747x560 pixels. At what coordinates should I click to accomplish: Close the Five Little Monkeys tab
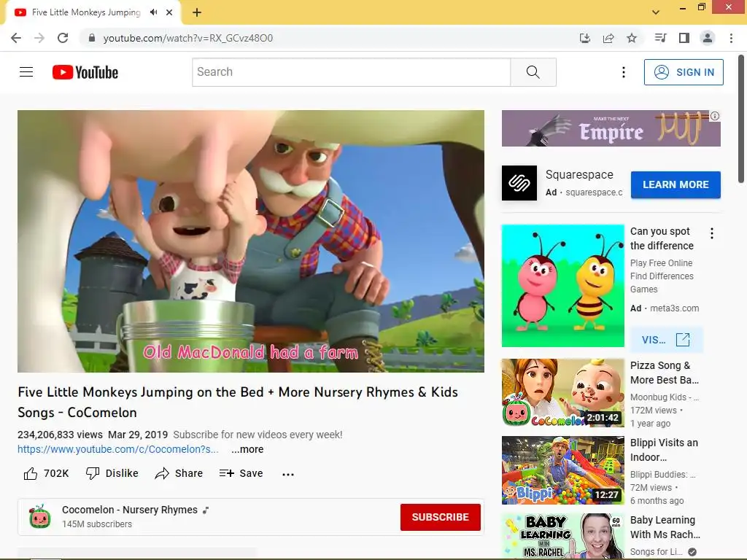point(169,12)
